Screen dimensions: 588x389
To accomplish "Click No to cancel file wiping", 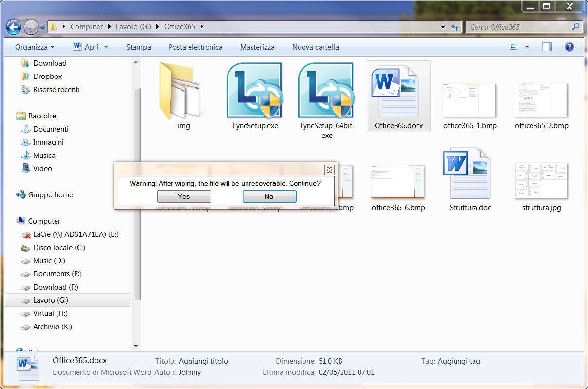I will 269,196.
